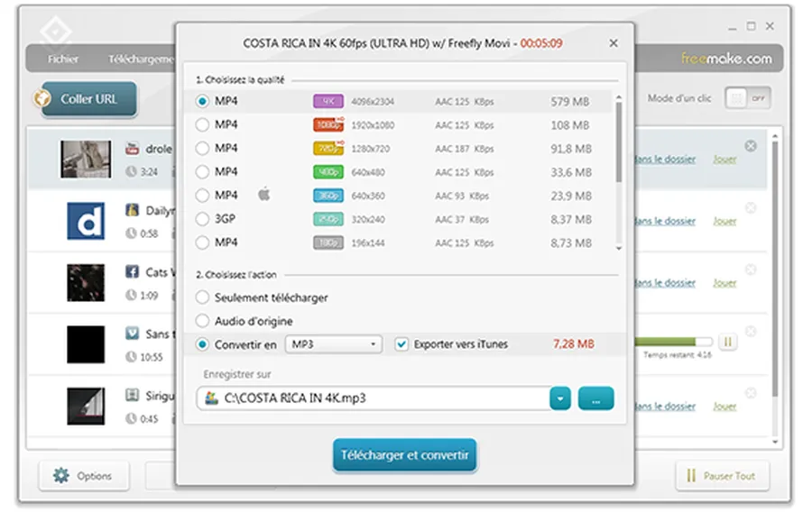Select the MP4 360p Apple-compatible option
812x512 pixels.
pos(202,196)
